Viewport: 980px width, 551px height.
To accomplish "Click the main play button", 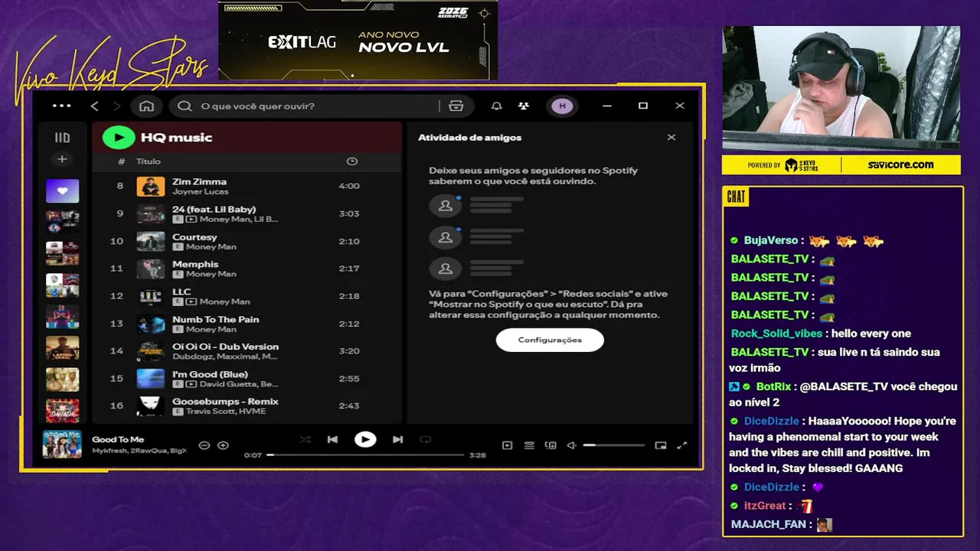I will click(x=365, y=439).
